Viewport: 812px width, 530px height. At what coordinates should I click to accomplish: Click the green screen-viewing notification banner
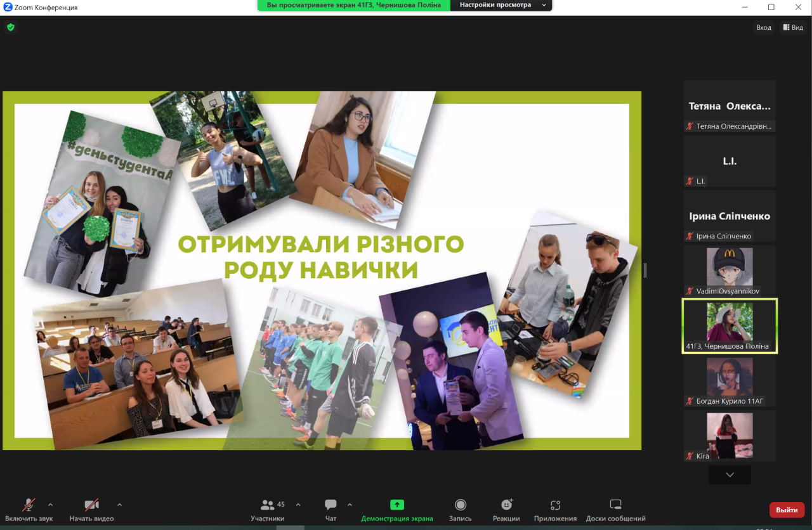354,5
